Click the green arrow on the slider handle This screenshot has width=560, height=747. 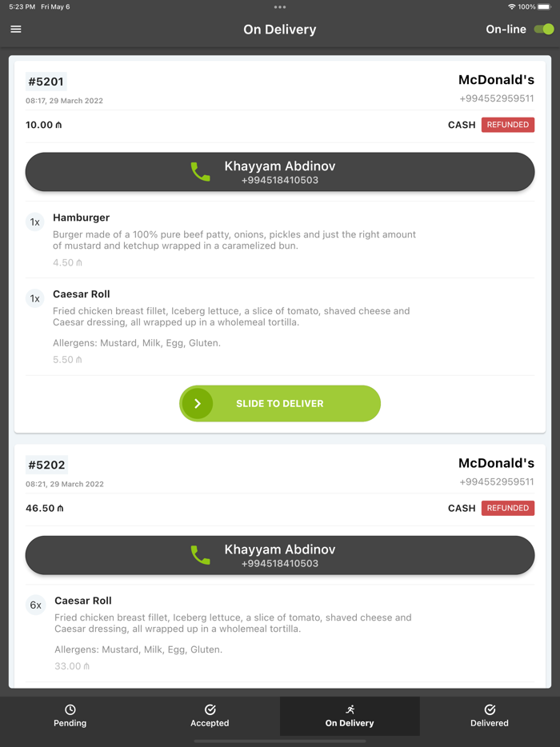(x=197, y=403)
